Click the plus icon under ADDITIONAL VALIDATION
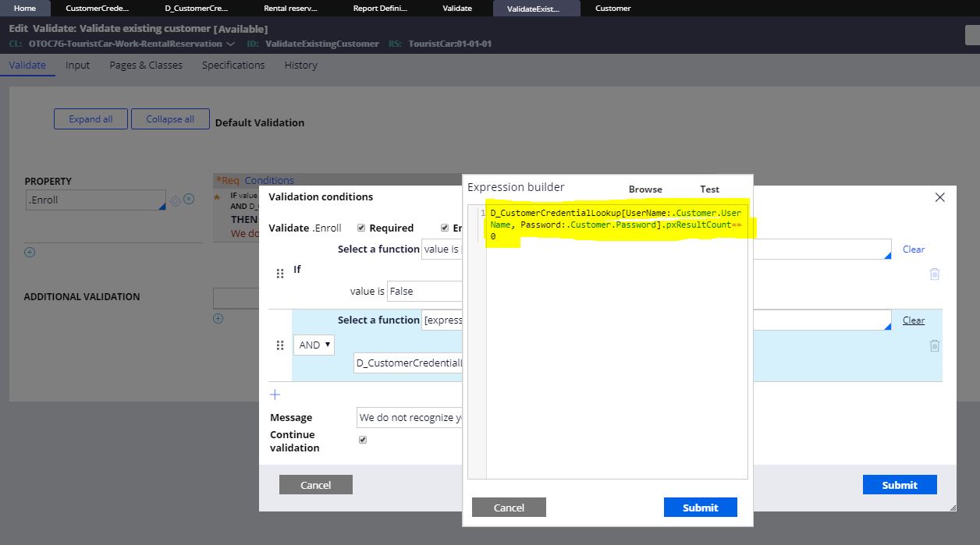980x545 pixels. click(x=218, y=318)
